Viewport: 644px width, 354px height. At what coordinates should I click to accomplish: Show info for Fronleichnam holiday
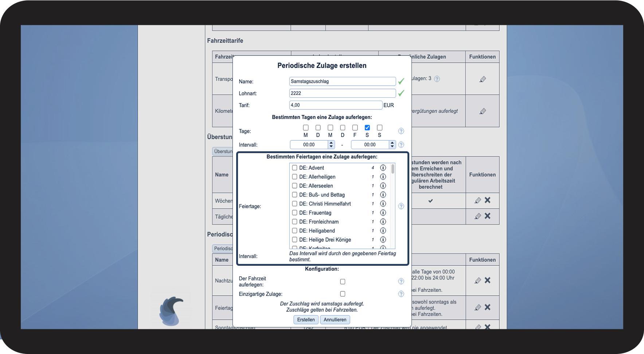[x=383, y=222]
